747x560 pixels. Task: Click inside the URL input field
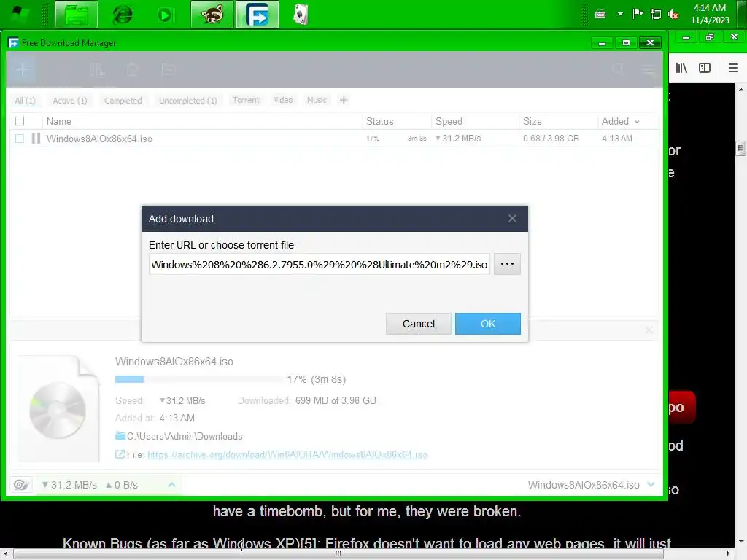320,264
